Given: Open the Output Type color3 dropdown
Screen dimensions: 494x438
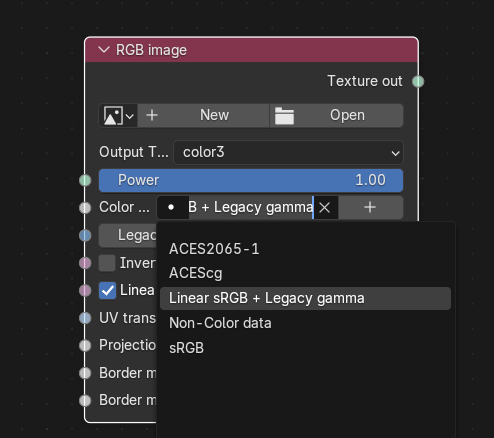Looking at the screenshot, I should pos(288,152).
